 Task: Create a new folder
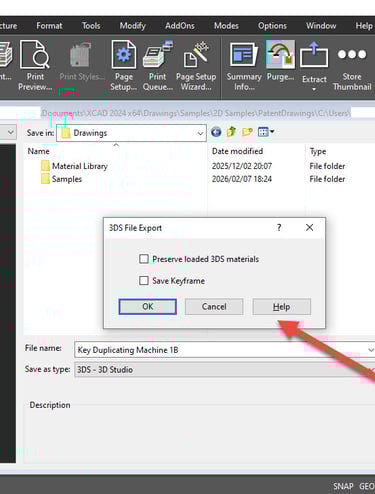[247, 132]
